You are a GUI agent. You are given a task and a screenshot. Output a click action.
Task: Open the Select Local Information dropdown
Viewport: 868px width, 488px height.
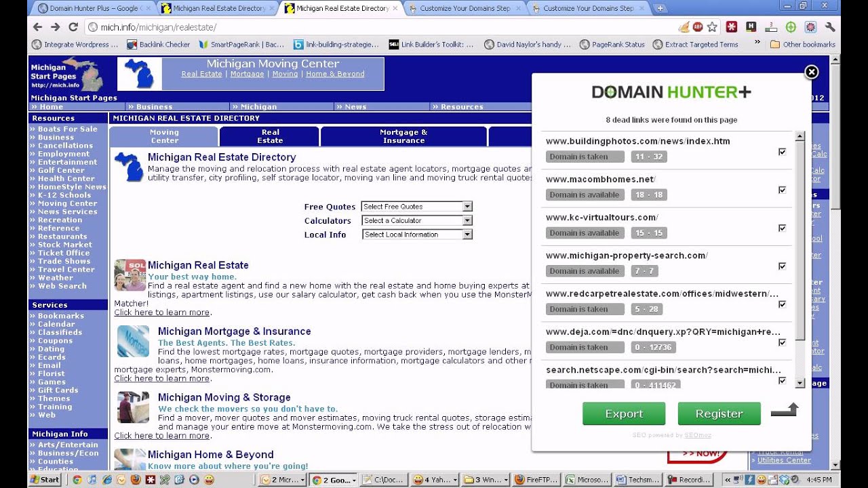tap(416, 235)
